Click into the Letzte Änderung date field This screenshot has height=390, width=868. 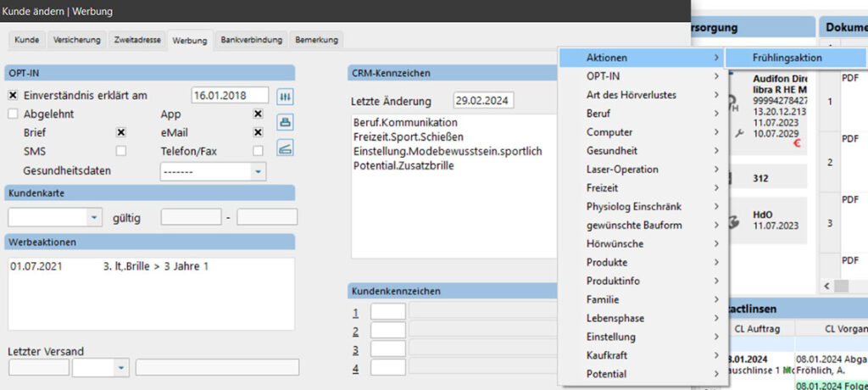[x=483, y=101]
